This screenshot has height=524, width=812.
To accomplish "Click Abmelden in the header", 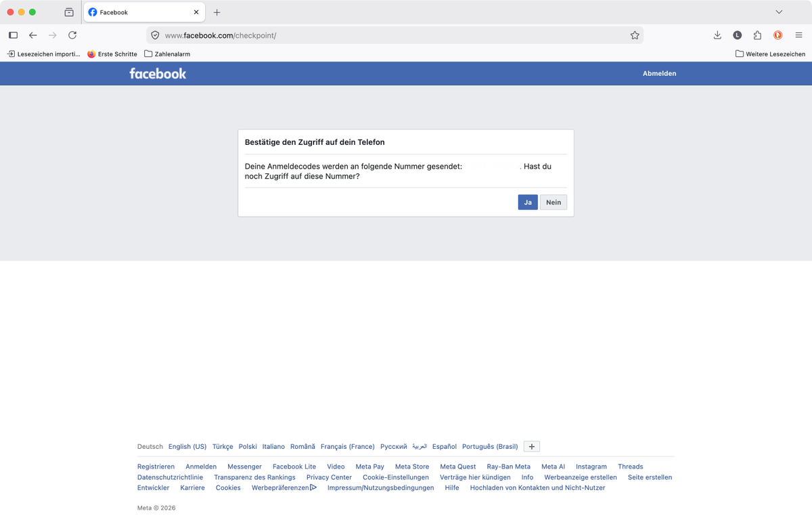I will point(659,73).
